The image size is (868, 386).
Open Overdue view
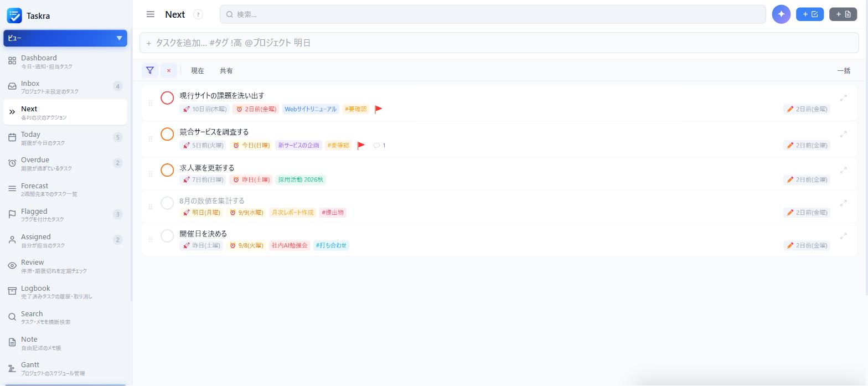(x=65, y=163)
